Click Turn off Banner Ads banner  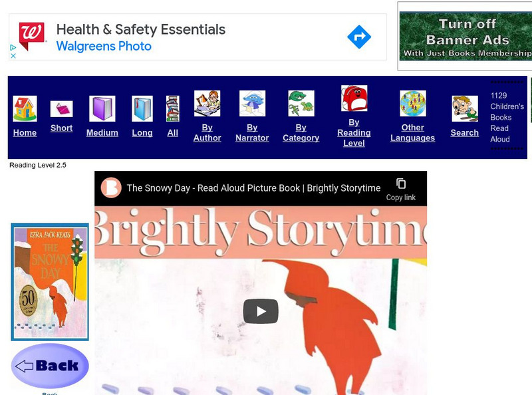pos(465,37)
